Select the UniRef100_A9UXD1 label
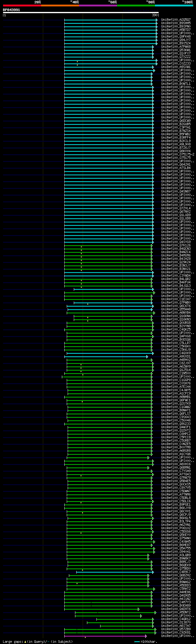The height and width of the screenshot is (644, 196). click(x=176, y=356)
